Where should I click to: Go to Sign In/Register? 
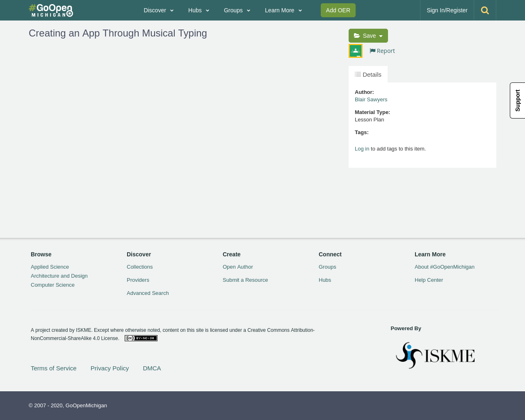coord(447,10)
